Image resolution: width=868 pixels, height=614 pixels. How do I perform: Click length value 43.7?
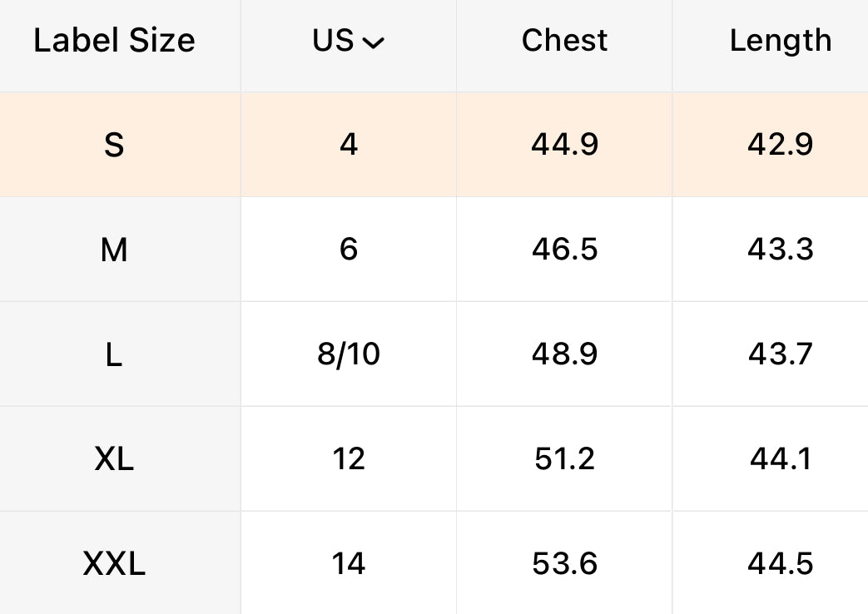780,354
